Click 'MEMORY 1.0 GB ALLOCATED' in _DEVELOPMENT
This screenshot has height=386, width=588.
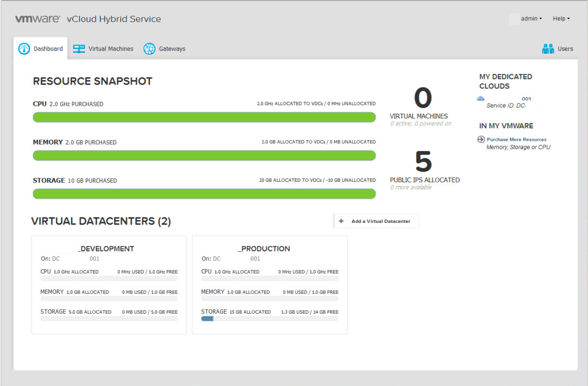(x=75, y=292)
